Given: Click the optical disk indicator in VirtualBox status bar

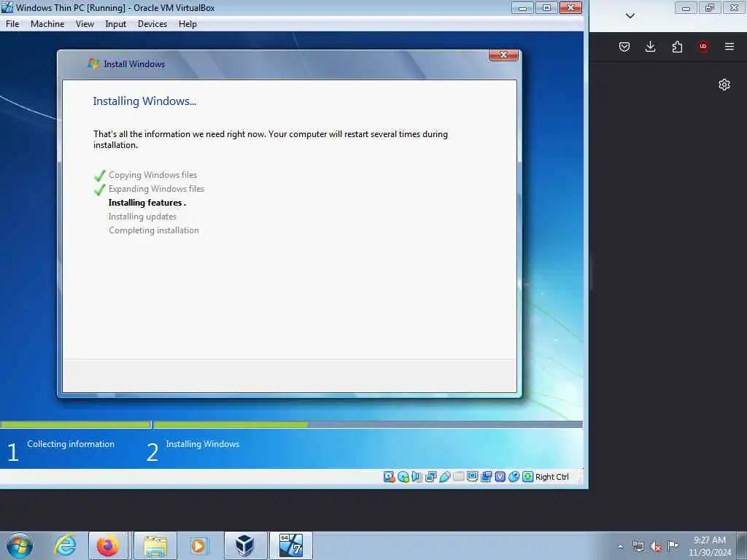Looking at the screenshot, I should click(403, 477).
